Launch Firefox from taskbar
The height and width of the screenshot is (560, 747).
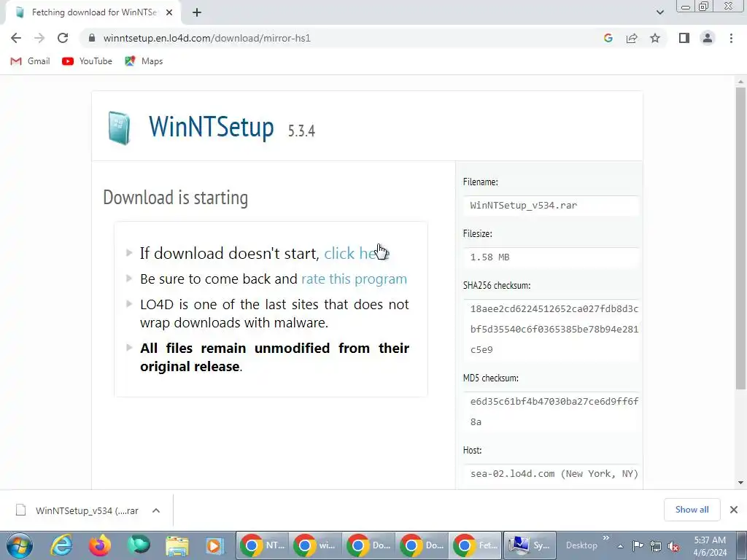pyautogui.click(x=99, y=545)
